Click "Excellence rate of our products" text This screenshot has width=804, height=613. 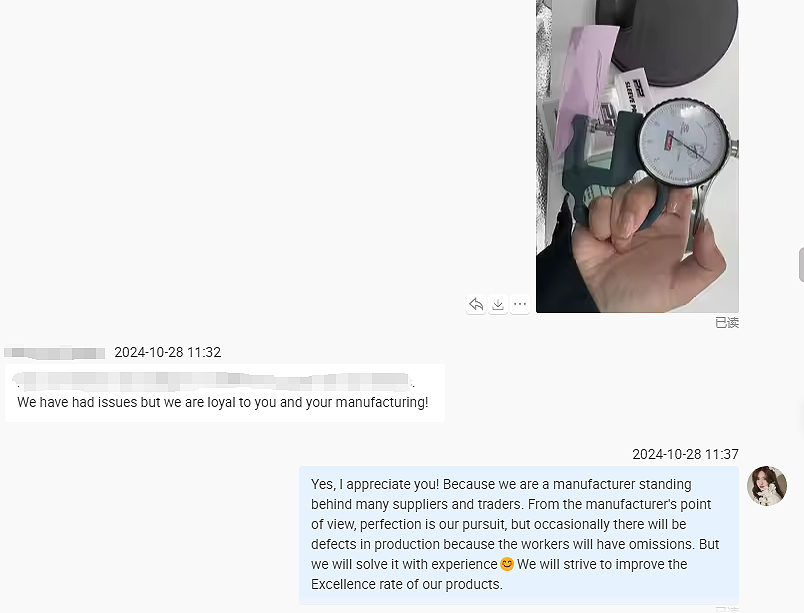tap(406, 584)
